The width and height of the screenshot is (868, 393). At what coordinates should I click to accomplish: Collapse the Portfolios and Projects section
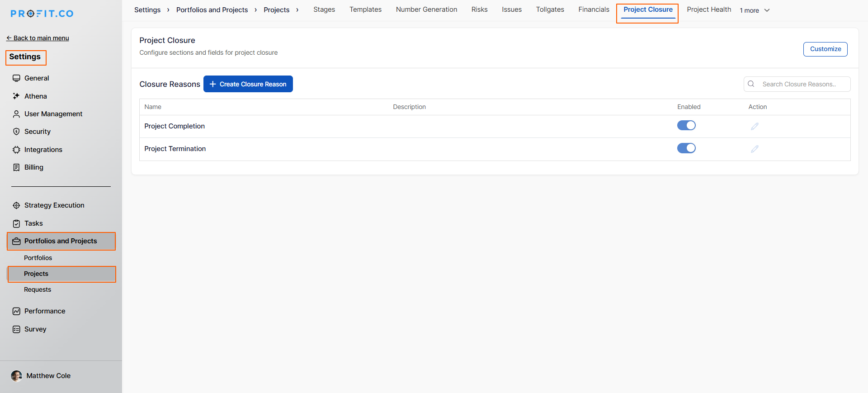click(x=61, y=241)
